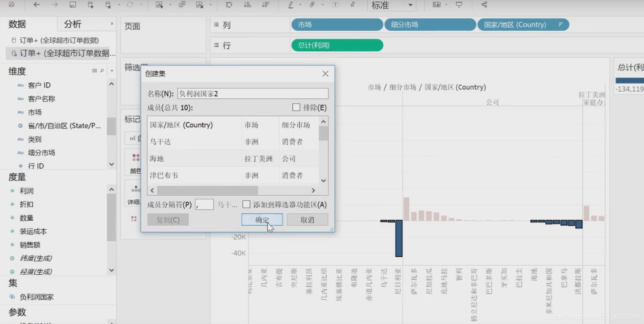This screenshot has width=644, height=324.
Task: Open dropdown next to show/hide cards icon
Action: pyautogui.click(x=446, y=5)
